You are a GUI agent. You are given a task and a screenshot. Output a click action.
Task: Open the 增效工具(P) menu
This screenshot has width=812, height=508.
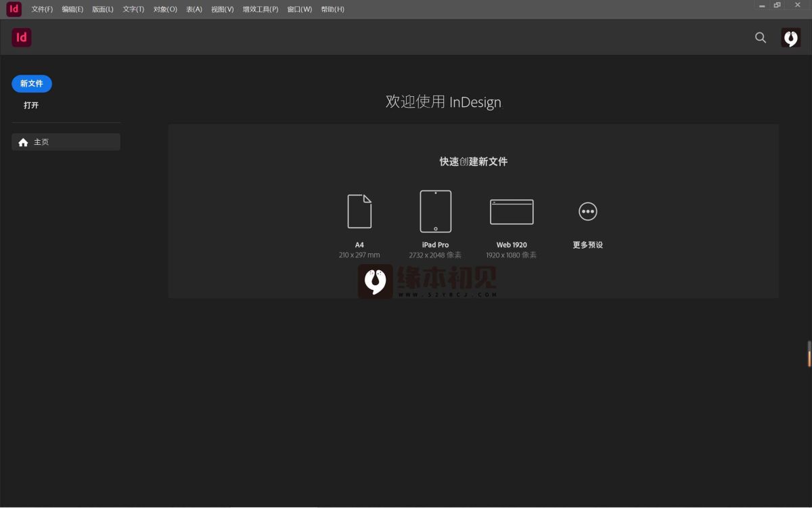(x=261, y=9)
